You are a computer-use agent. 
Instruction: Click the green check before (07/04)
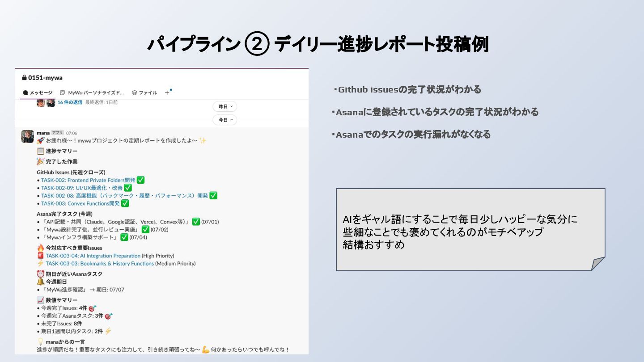click(124, 237)
